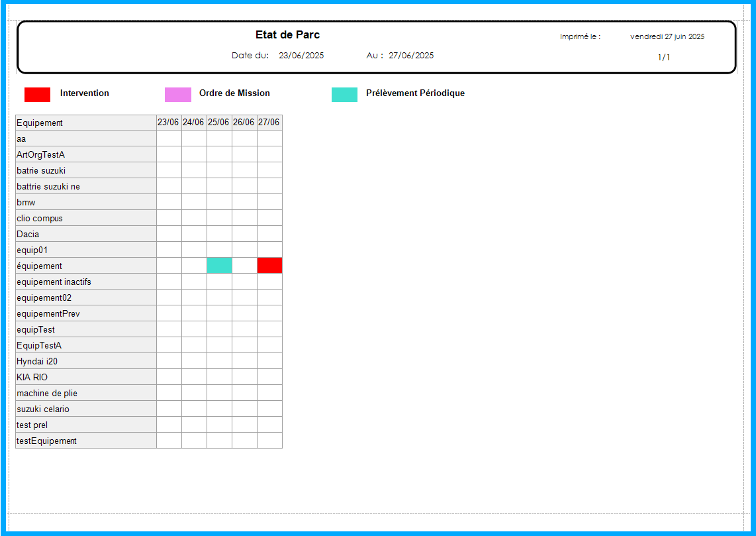The width and height of the screenshot is (756, 536).
Task: Click the red Intervention legend swatch
Action: 37,95
